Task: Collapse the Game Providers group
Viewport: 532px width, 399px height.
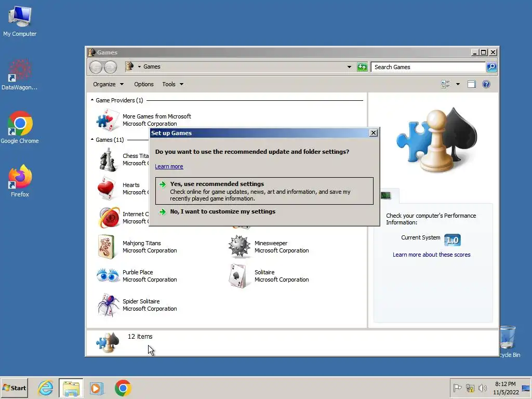Action: [x=92, y=100]
